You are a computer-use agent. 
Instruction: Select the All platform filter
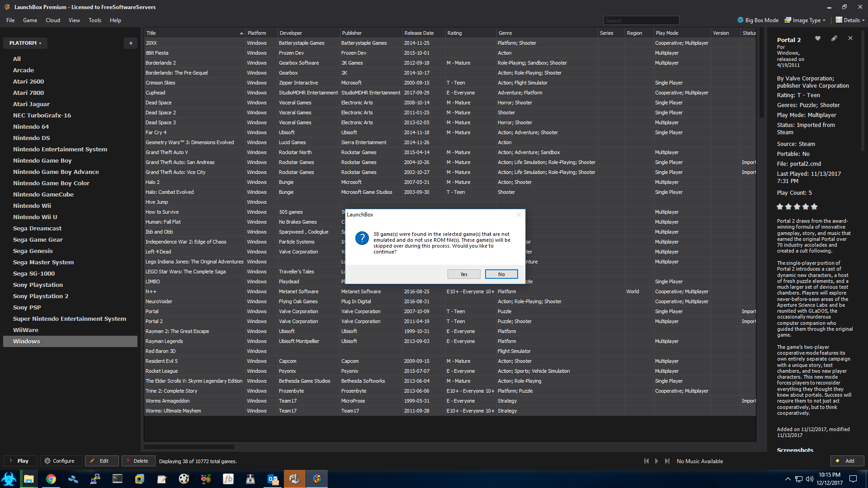17,59
